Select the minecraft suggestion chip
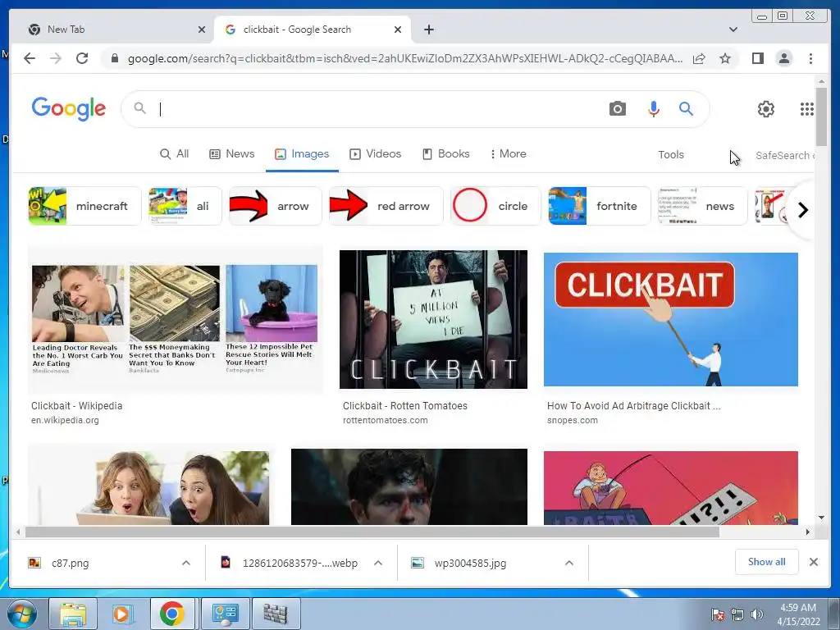 (x=84, y=206)
